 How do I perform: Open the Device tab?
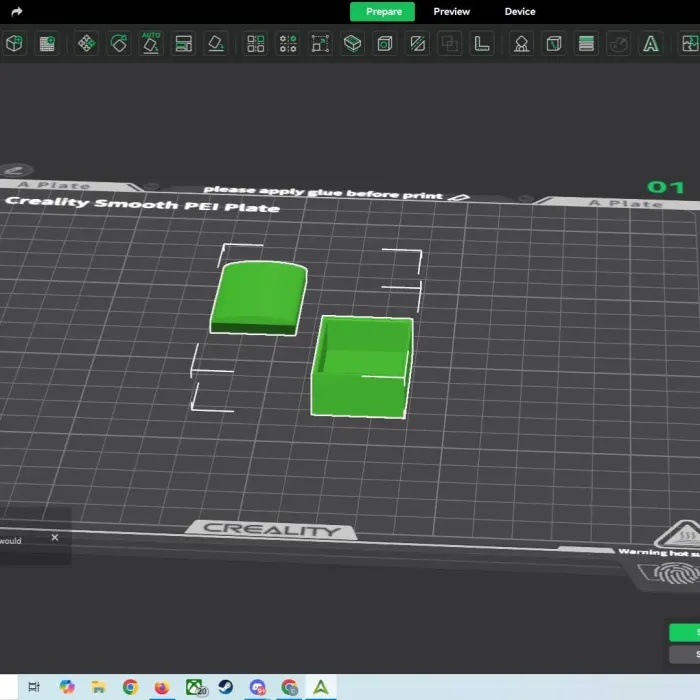click(520, 12)
